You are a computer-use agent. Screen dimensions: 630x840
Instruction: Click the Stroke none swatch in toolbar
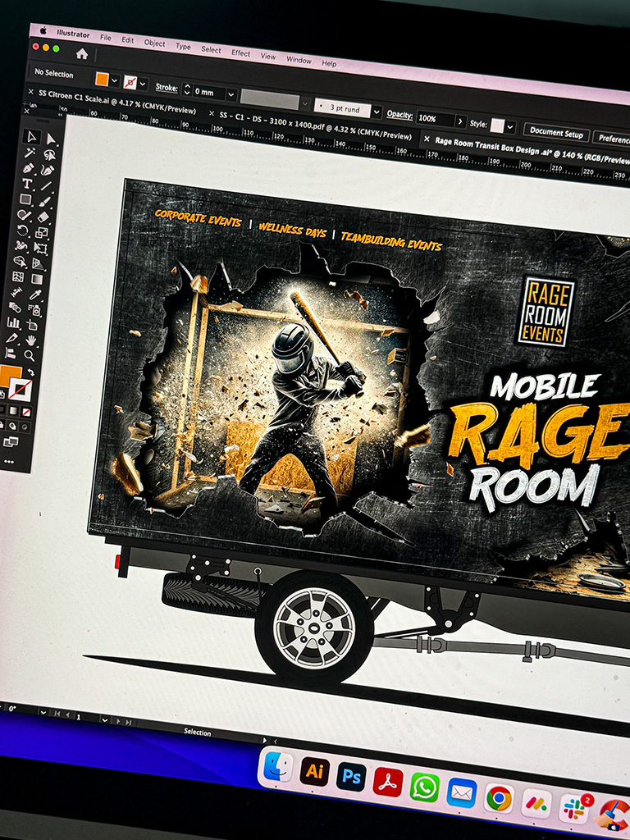21,390
